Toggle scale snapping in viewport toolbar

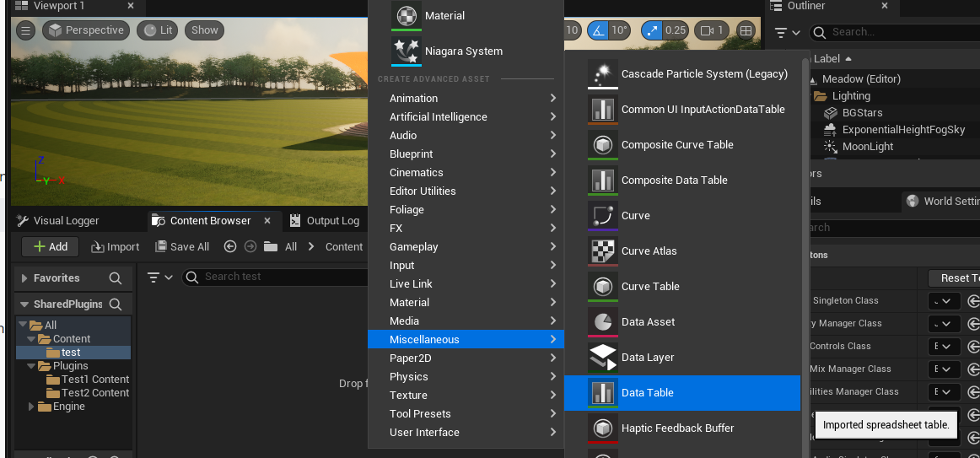[x=652, y=30]
